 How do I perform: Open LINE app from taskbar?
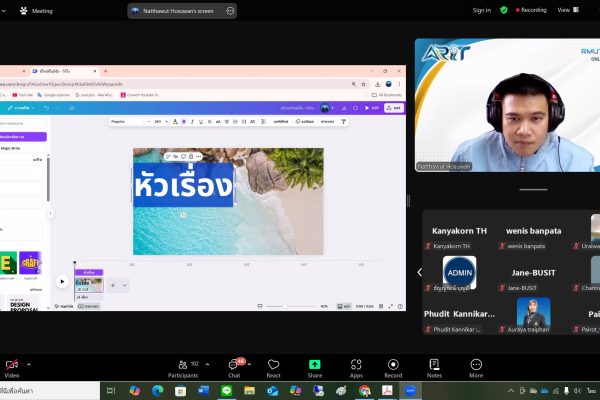point(227,390)
